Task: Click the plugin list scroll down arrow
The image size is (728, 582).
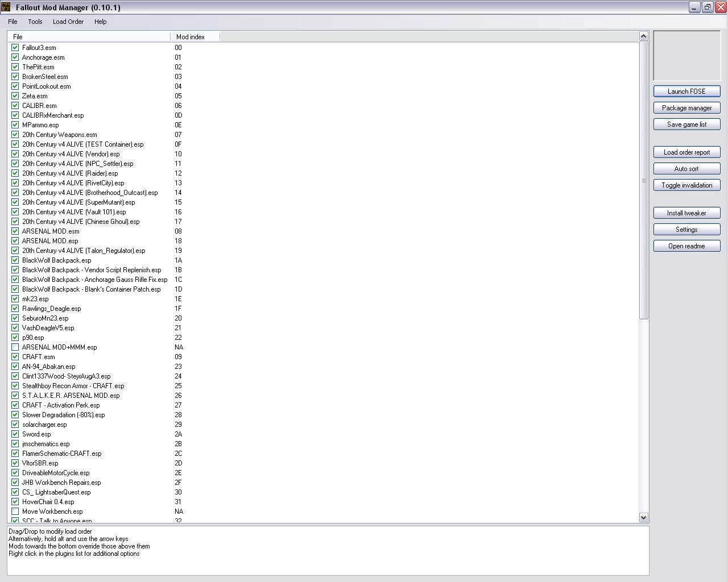Action: coord(644,517)
